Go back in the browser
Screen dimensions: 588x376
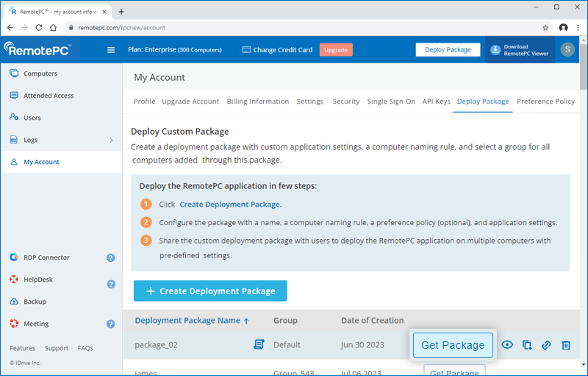(10, 28)
